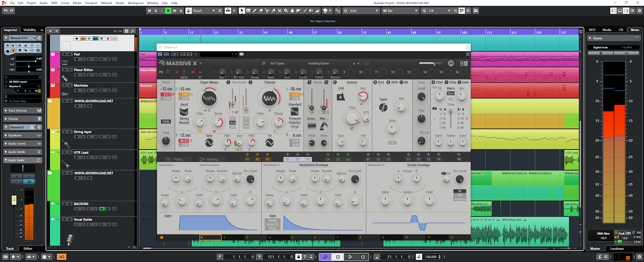The height and width of the screenshot is (262, 644).
Task: Adjust the Massive X master volume slider
Action: point(430,63)
